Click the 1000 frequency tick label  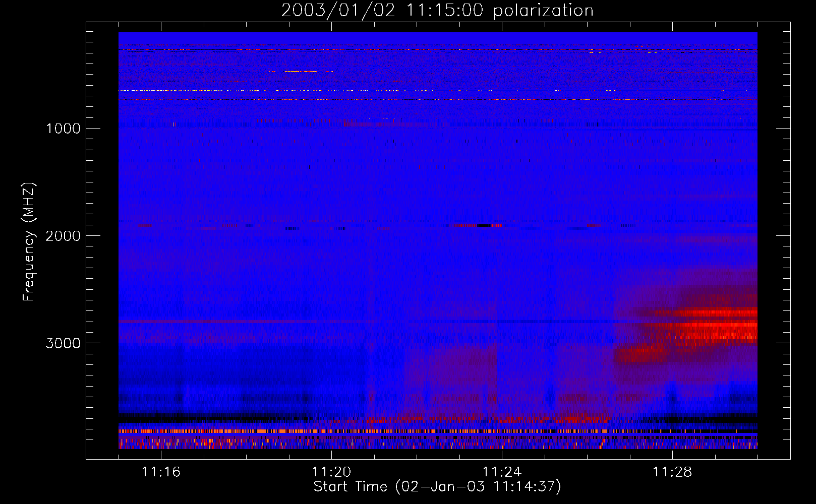[63, 129]
